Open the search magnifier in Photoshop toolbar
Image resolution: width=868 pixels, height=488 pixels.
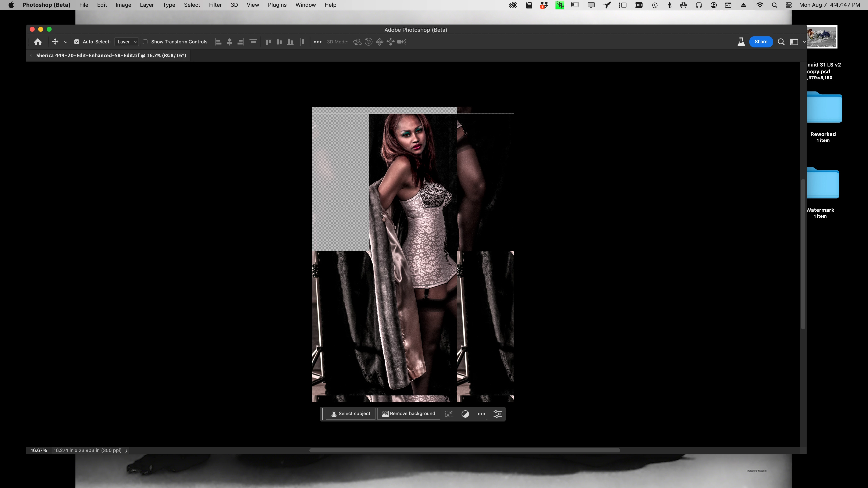pos(781,42)
